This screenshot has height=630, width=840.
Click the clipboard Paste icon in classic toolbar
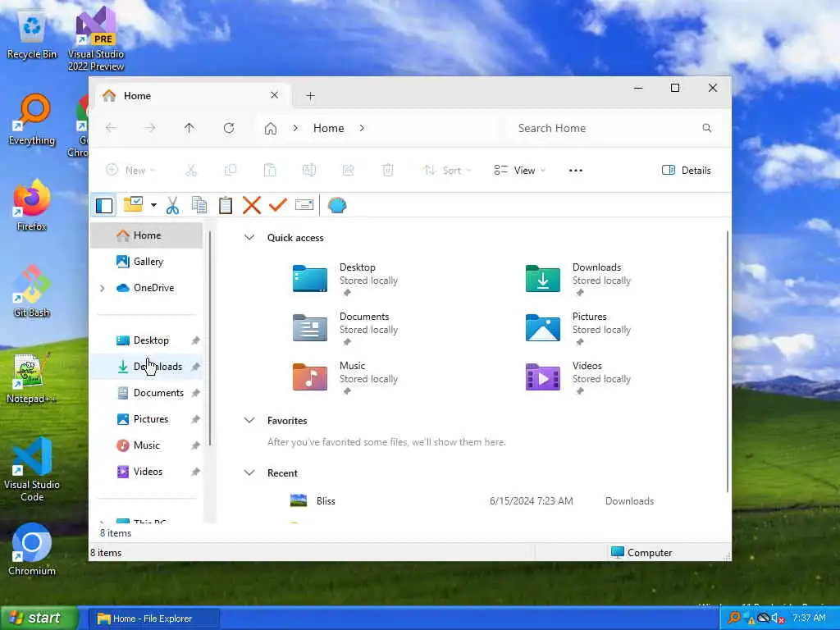click(226, 205)
